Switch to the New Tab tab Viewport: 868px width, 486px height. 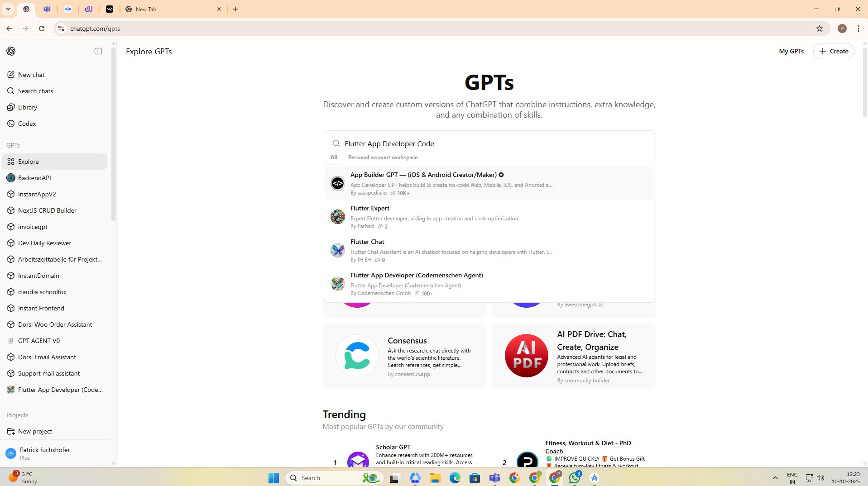[x=173, y=9]
